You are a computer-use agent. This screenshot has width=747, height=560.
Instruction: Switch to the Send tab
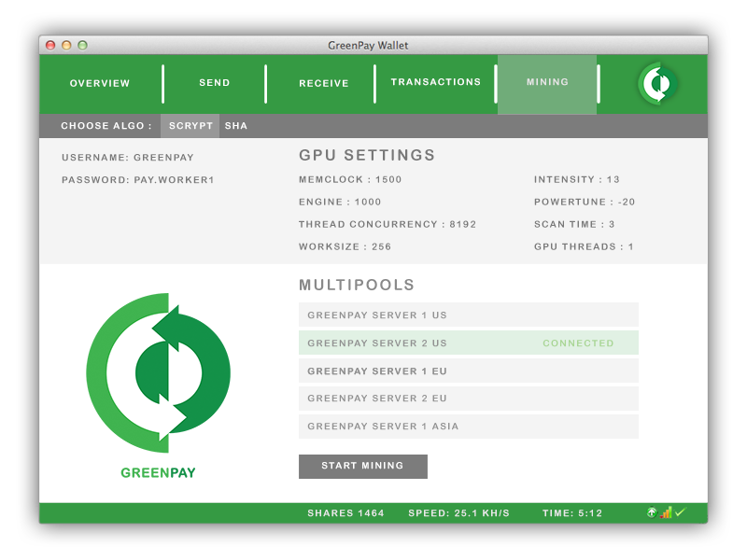[215, 82]
